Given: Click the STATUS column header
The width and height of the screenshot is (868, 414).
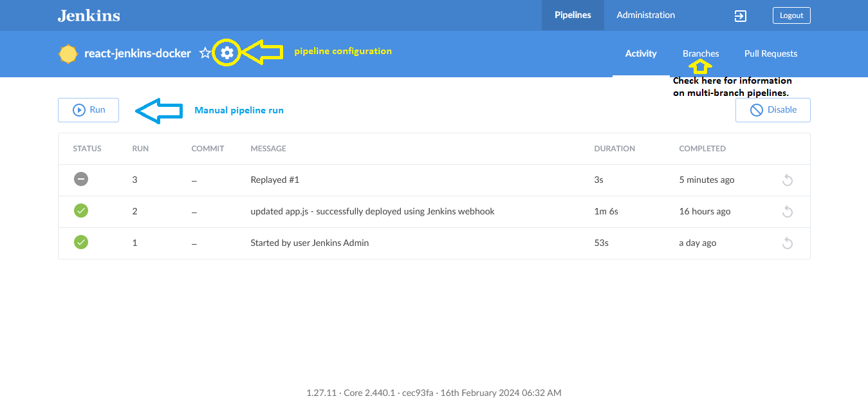Looking at the screenshot, I should point(88,149).
